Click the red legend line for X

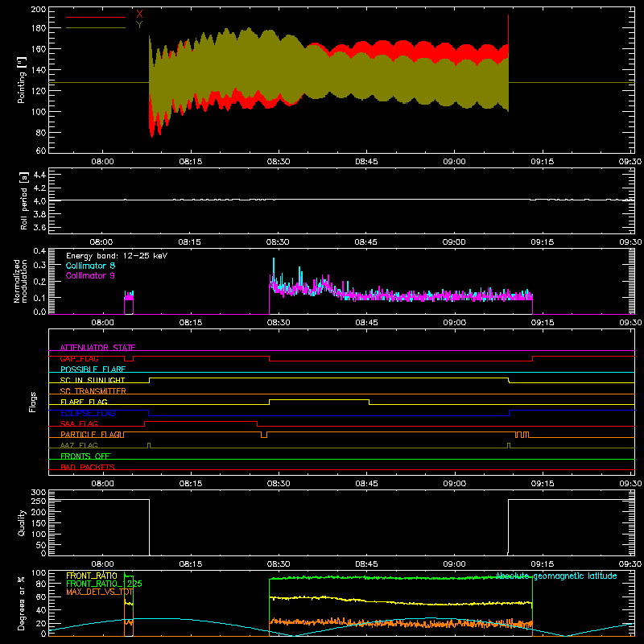(96, 17)
